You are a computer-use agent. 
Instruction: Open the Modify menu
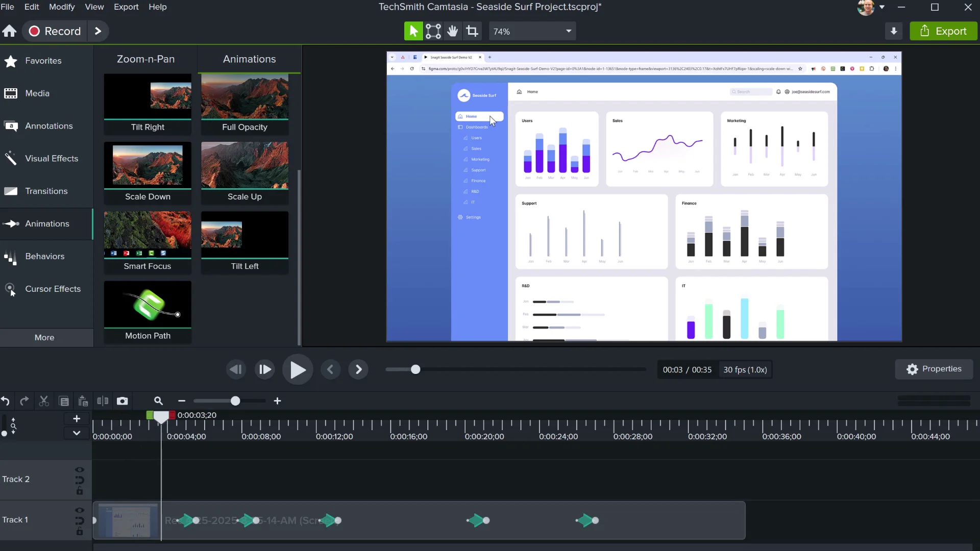click(61, 7)
